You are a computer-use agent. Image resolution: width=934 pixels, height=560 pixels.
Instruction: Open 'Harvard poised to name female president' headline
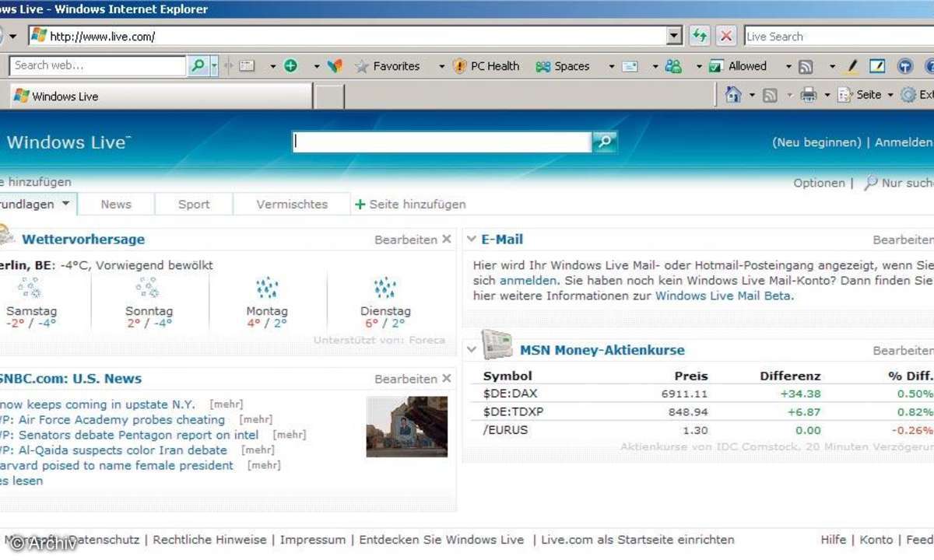[x=117, y=465]
